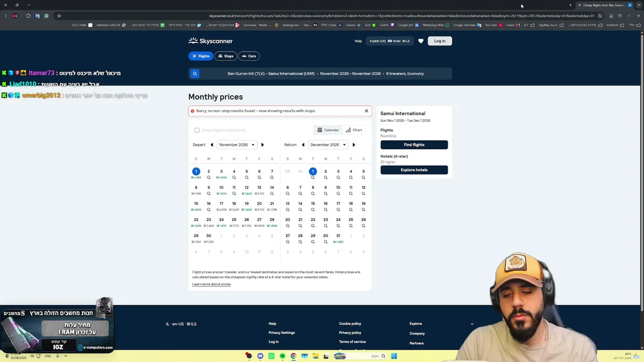Viewport: 644px width, 362px height.
Task: Search price for return December 2
Action: pos(326,177)
